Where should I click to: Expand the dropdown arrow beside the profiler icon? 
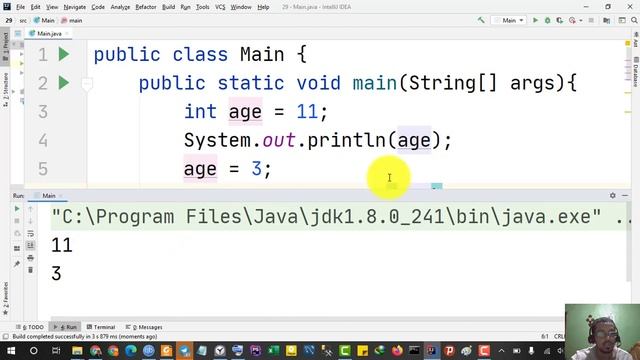pyautogui.click(x=581, y=20)
